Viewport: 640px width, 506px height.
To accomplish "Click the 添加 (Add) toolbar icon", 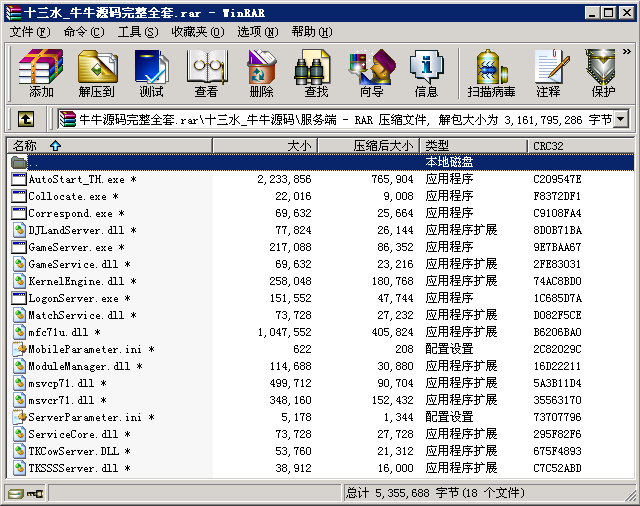I will 41,73.
